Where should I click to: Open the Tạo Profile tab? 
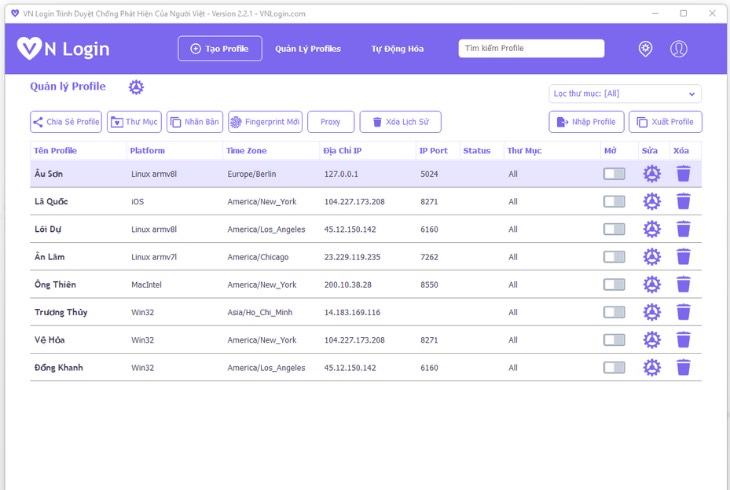tap(220, 48)
